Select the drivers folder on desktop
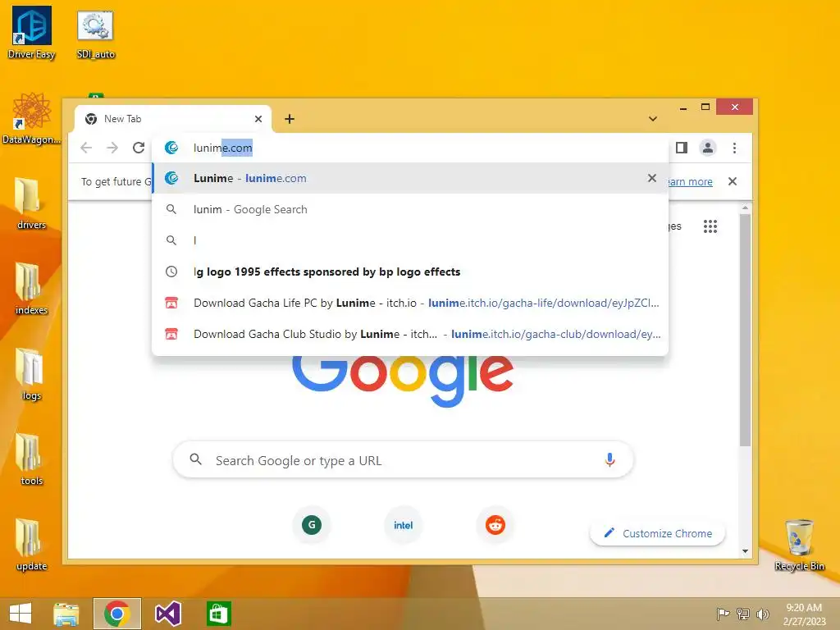Image resolution: width=840 pixels, height=630 pixels. coord(31,203)
